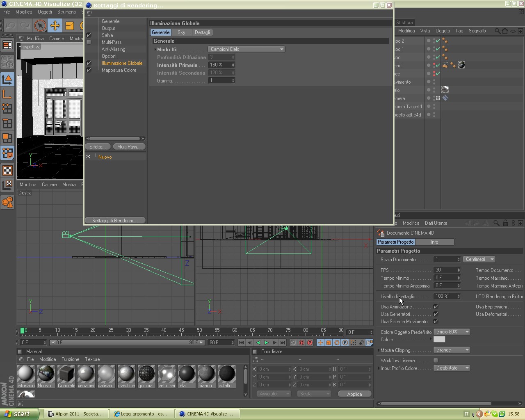Disable the Illuminazione Globale checkbox

click(89, 63)
